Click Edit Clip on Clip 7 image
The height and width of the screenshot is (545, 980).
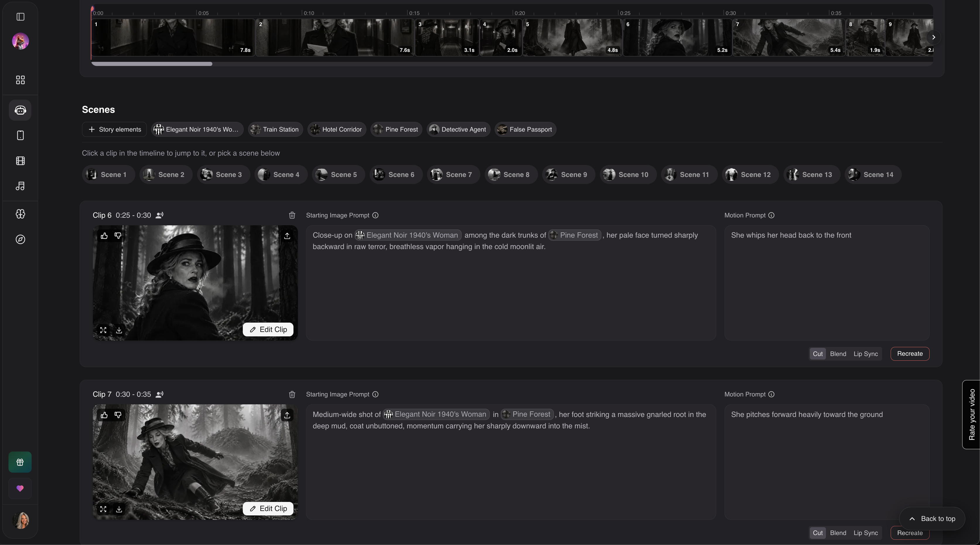tap(268, 509)
